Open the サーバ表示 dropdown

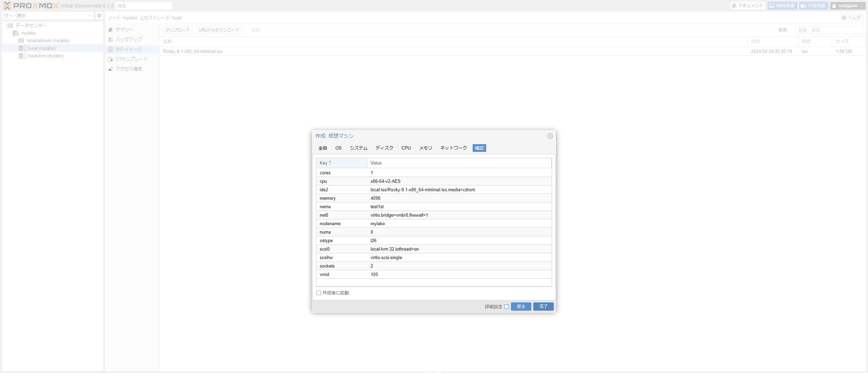click(x=89, y=15)
